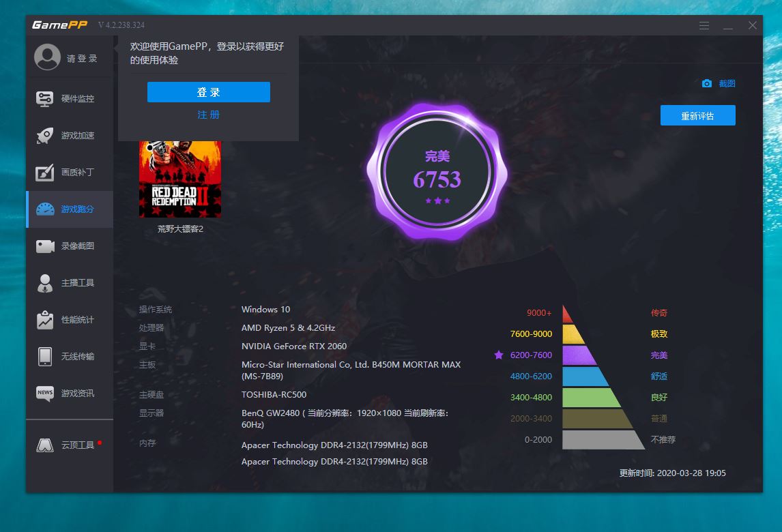This screenshot has height=532, width=782.
Task: Click the 不推荐 tier label
Action: [x=663, y=440]
